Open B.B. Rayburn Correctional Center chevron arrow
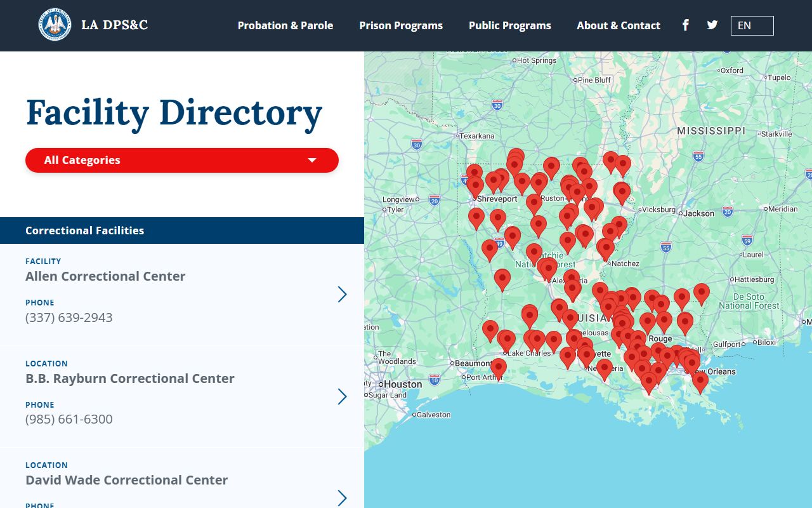Viewport: 812px width, 508px height. point(343,396)
